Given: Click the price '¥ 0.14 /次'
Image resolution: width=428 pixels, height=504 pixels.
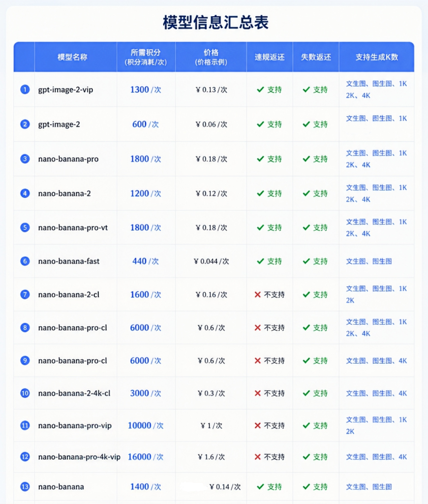Looking at the screenshot, I should point(225,487).
